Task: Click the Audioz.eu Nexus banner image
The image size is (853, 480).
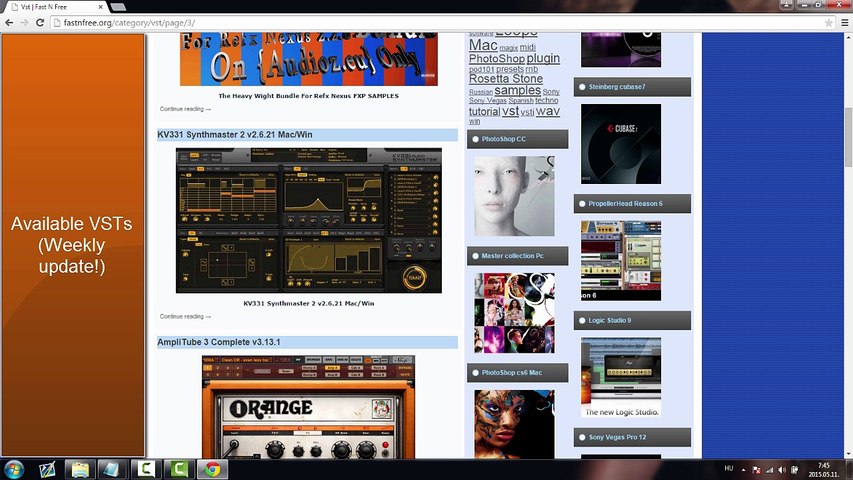Action: (x=308, y=59)
